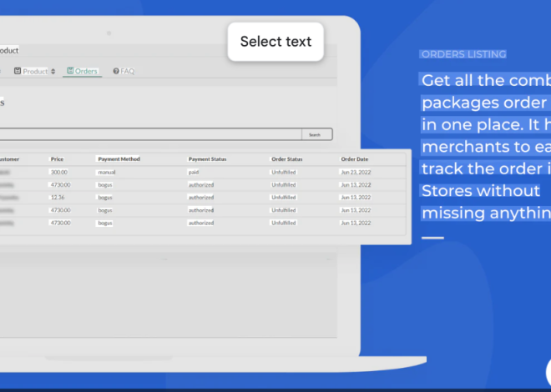Click the 'Stores without' text line

pyautogui.click(x=480, y=191)
